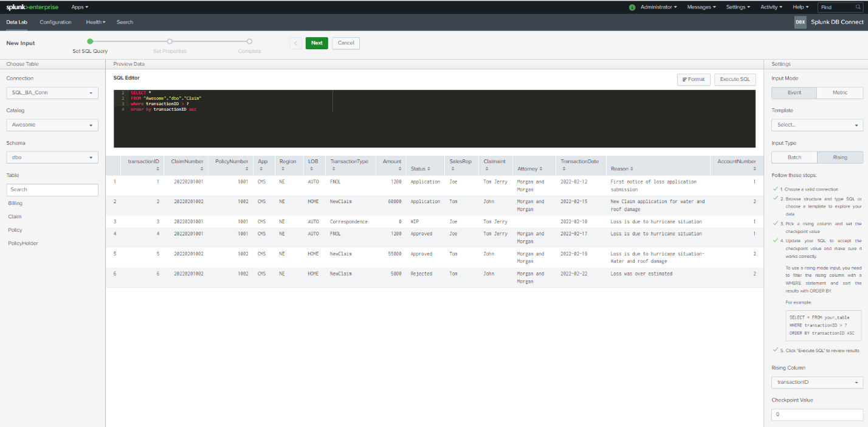Click the Cancel button
This screenshot has height=427, width=868.
click(346, 43)
